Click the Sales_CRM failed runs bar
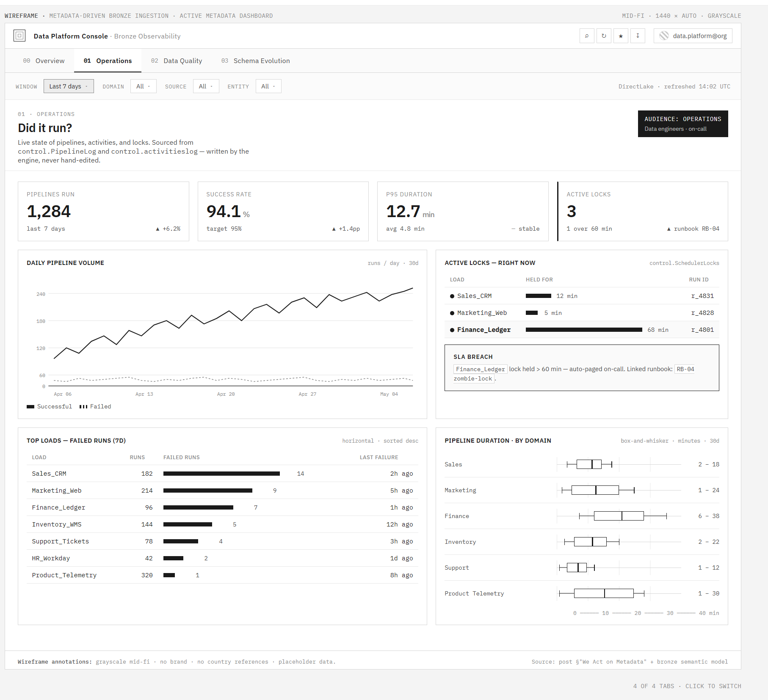Viewport: 768px width, 700px height. click(221, 474)
